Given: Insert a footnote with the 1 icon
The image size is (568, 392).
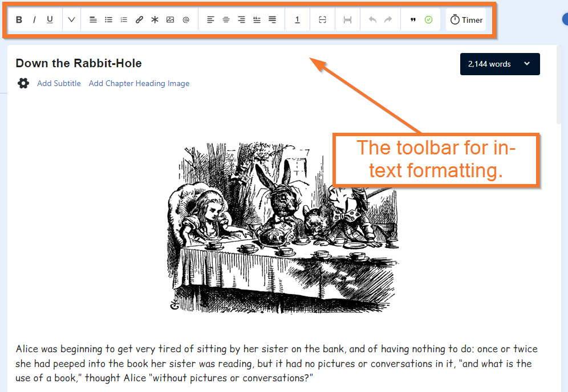Looking at the screenshot, I should click(x=297, y=20).
